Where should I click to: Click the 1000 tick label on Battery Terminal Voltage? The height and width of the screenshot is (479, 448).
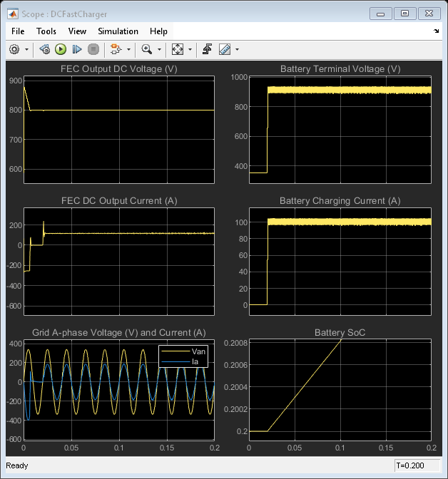(239, 77)
